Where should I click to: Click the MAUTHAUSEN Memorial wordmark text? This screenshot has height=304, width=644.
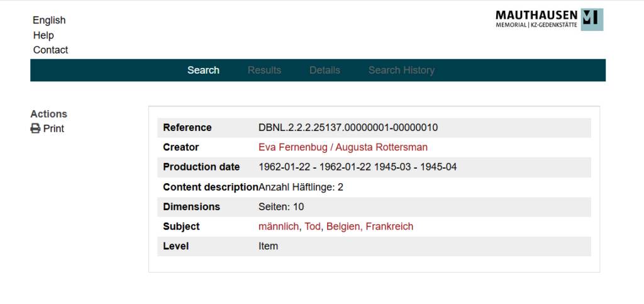(x=536, y=19)
